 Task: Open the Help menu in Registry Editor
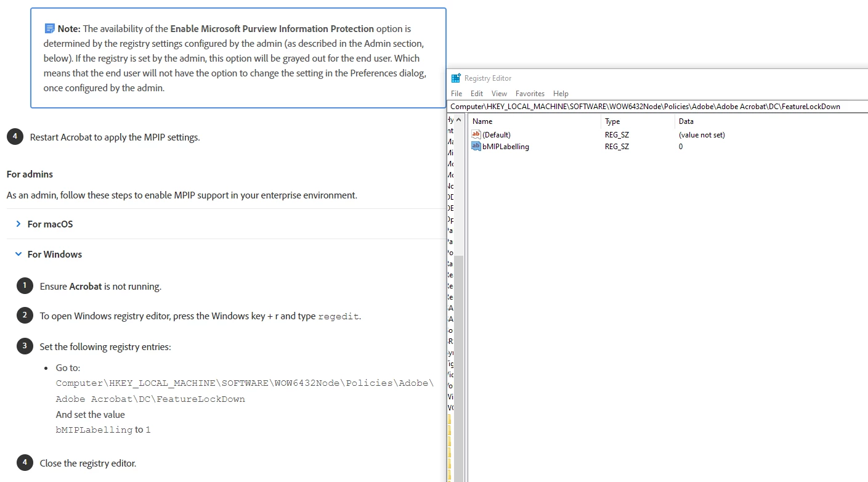(x=561, y=94)
